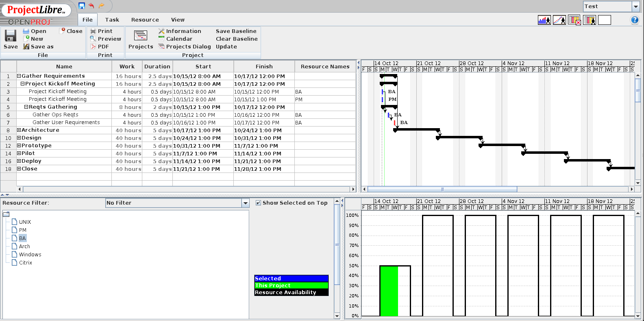Click the Gantt chart vertical scrollbar

coord(637,90)
